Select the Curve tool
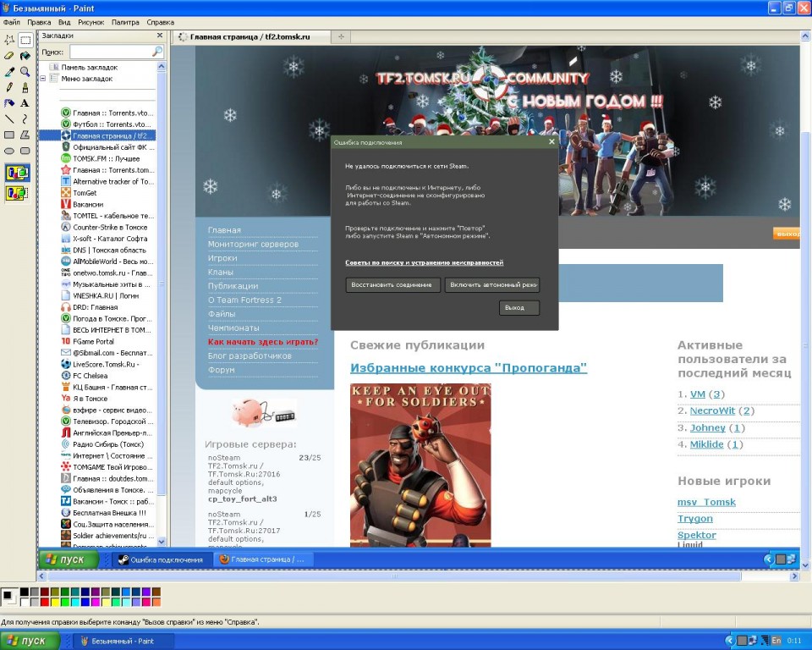This screenshot has width=812, height=650. coord(25,118)
